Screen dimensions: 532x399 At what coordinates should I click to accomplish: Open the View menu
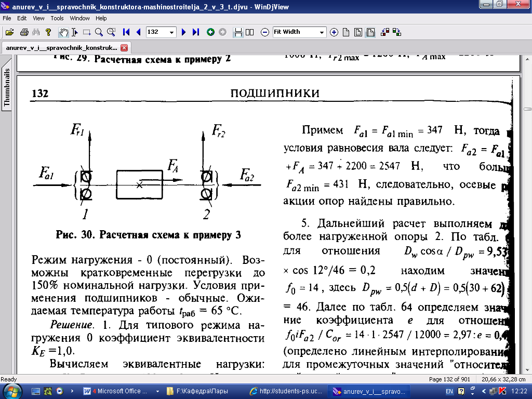pos(38,18)
